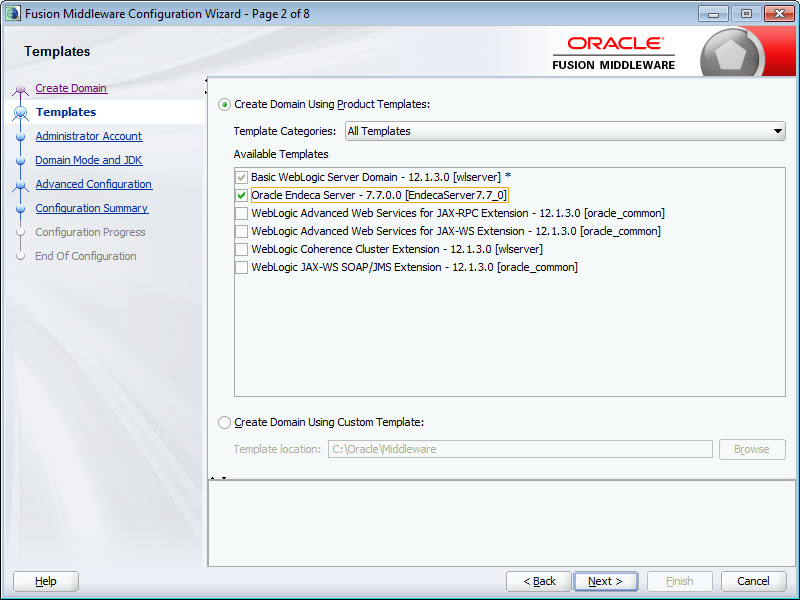This screenshot has width=800, height=600.
Task: Click the Template location input field
Action: 520,449
